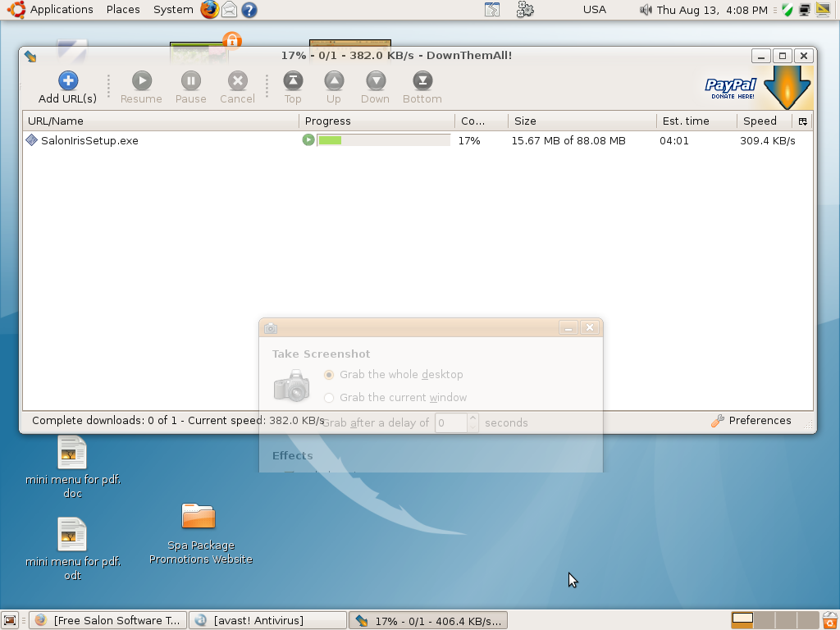Viewport: 840px width, 630px height.
Task: Click the 17% completion value
Action: coord(469,140)
